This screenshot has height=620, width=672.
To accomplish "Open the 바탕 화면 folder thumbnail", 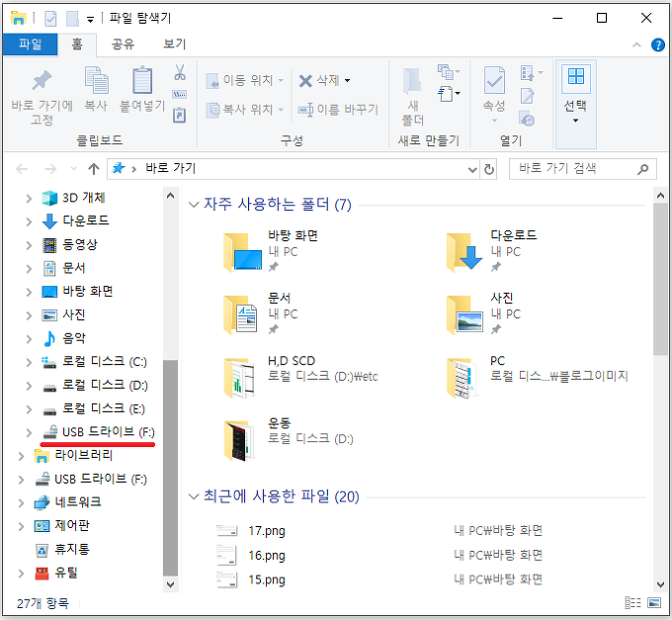I will [x=242, y=252].
